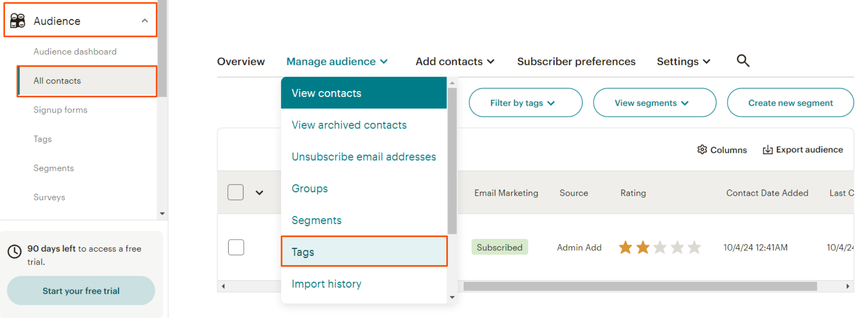This screenshot has height=318, width=868.
Task: Choose Segments from the dropdown menu
Action: coord(364,220)
